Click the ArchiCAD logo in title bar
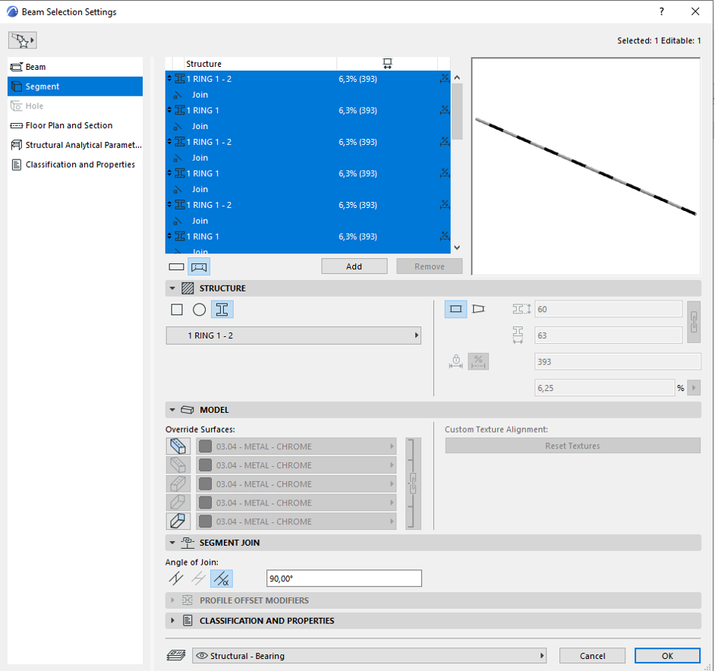The height and width of the screenshot is (671, 715). click(x=12, y=11)
